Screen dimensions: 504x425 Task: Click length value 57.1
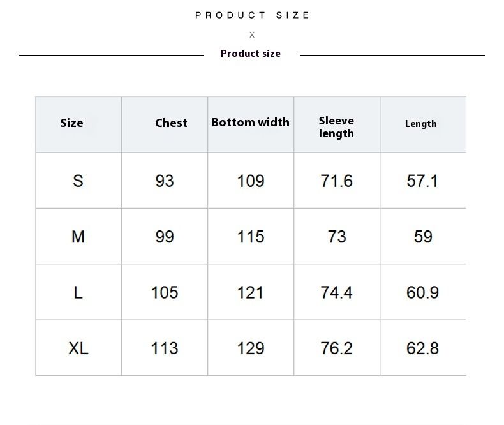tap(422, 181)
